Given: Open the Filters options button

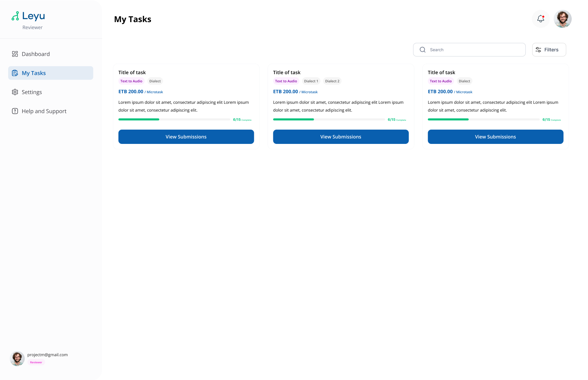Looking at the screenshot, I should [549, 50].
